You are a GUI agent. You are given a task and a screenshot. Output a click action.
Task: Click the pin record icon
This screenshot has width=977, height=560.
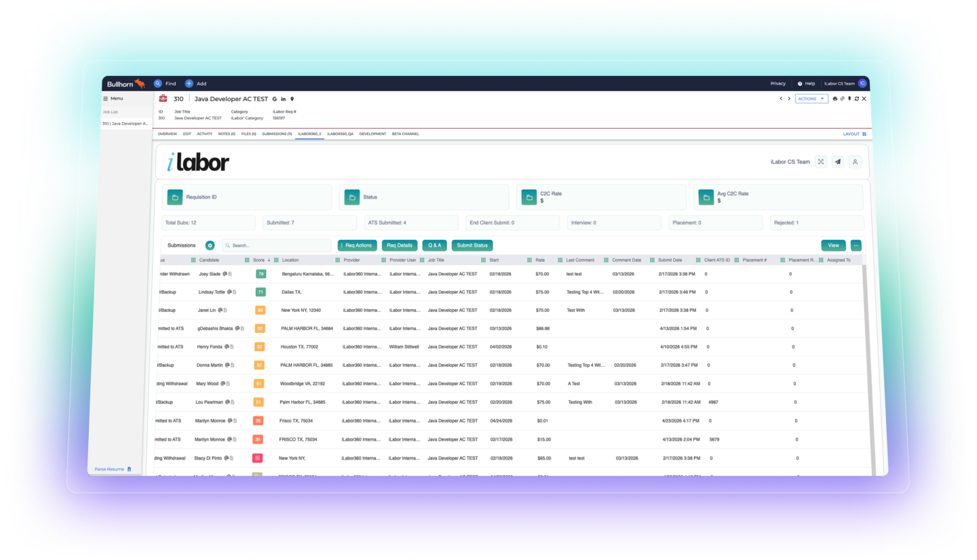[x=849, y=99]
